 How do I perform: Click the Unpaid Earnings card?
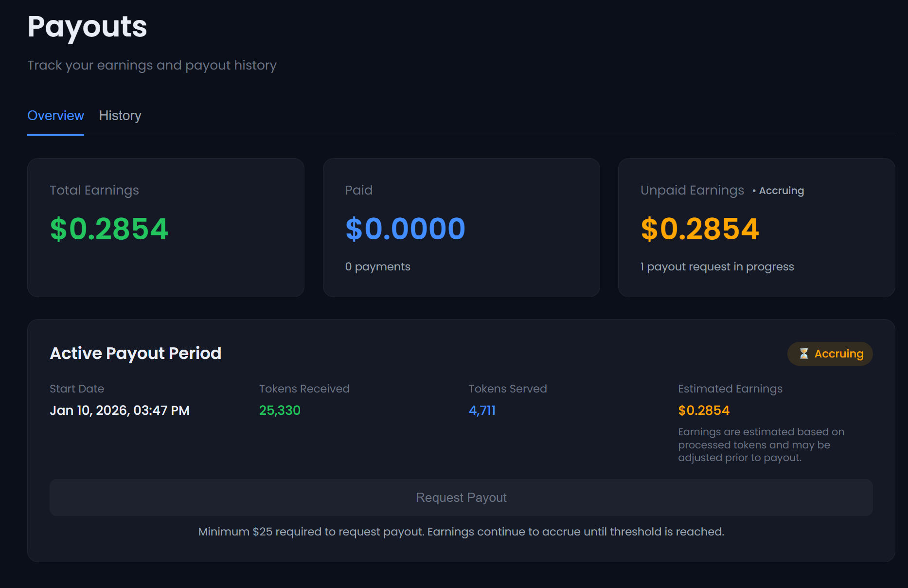pyautogui.click(x=756, y=227)
